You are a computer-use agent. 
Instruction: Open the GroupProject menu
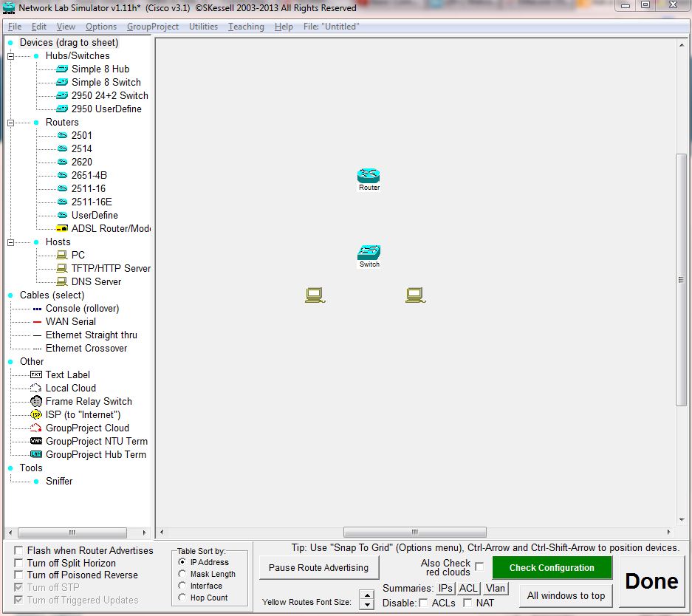[151, 26]
